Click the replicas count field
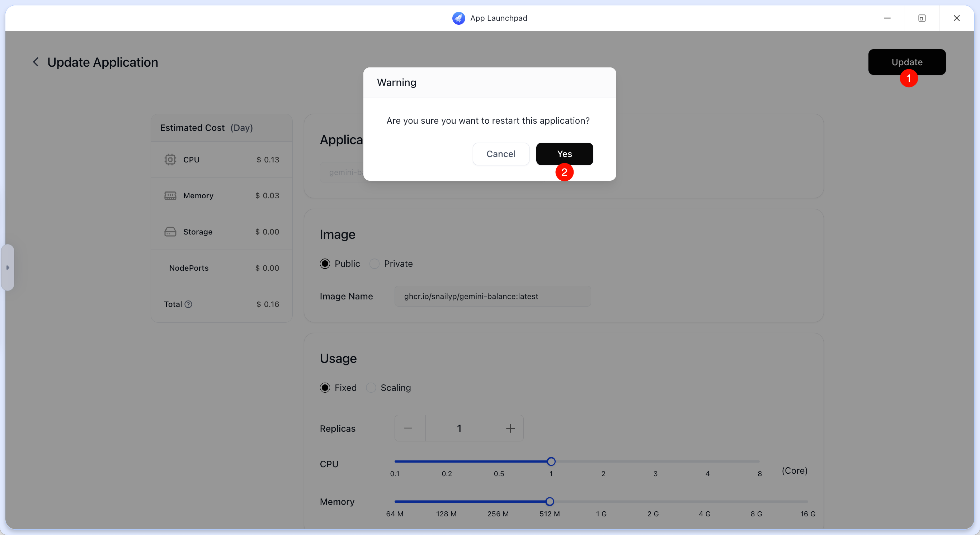 click(459, 428)
